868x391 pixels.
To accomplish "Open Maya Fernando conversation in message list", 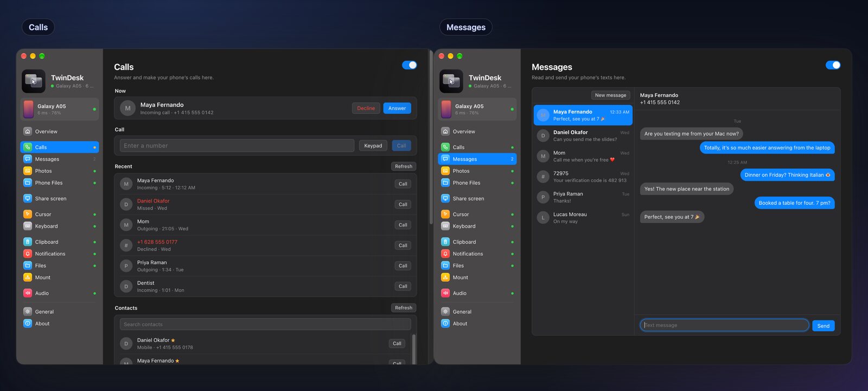I will pos(583,115).
